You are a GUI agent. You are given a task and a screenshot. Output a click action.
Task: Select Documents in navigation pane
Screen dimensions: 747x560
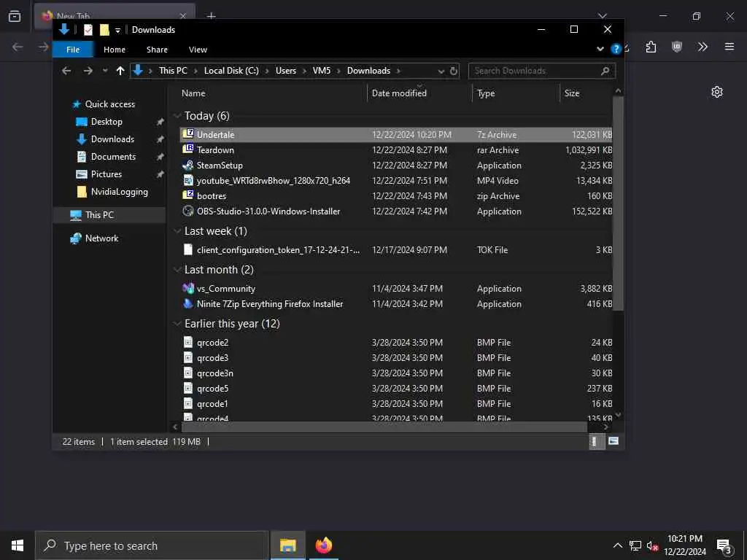[113, 157]
